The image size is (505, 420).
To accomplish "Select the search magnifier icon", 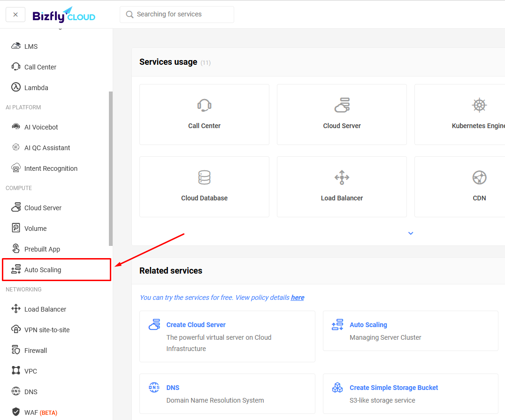I will (130, 15).
